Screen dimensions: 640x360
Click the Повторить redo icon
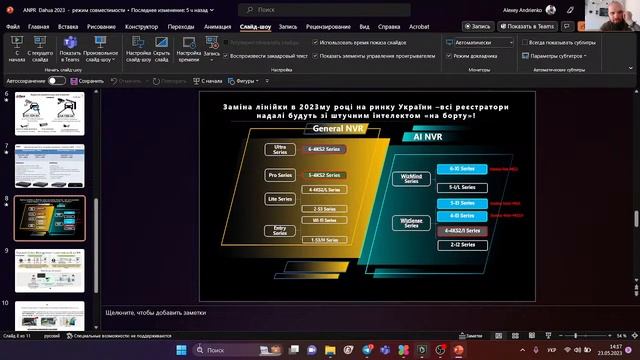click(x=156, y=81)
